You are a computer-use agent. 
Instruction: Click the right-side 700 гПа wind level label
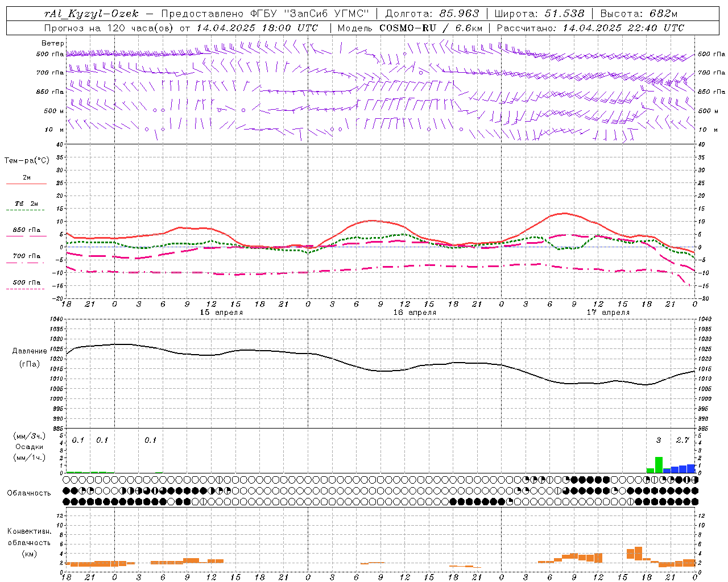pos(712,73)
